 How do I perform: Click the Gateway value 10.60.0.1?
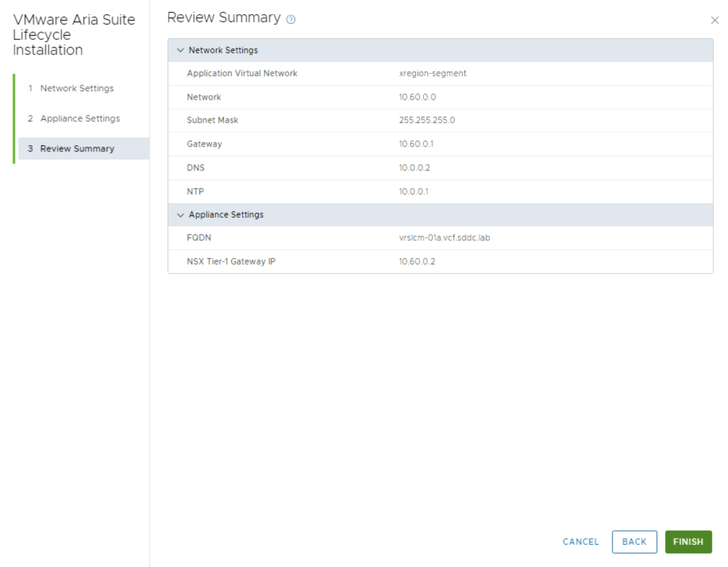[x=416, y=144]
